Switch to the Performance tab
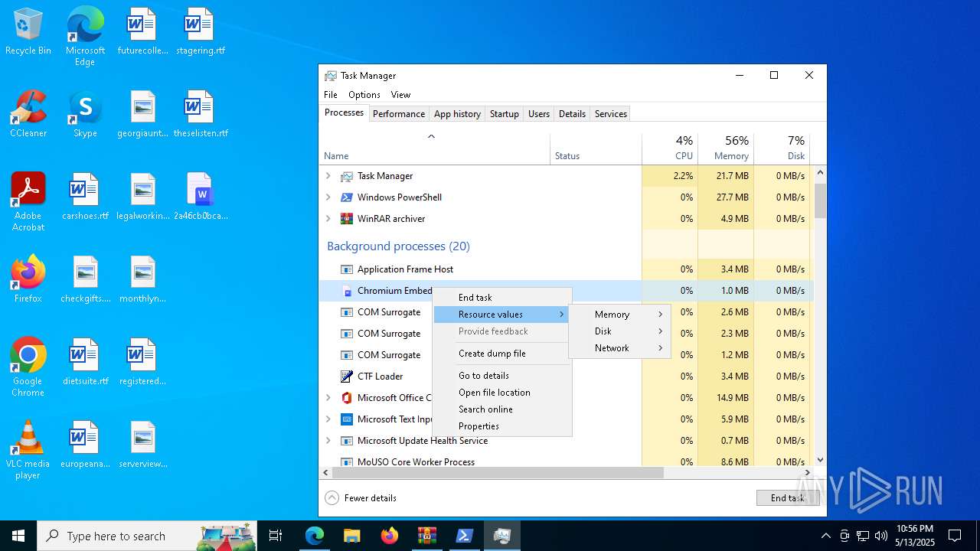 click(x=399, y=114)
